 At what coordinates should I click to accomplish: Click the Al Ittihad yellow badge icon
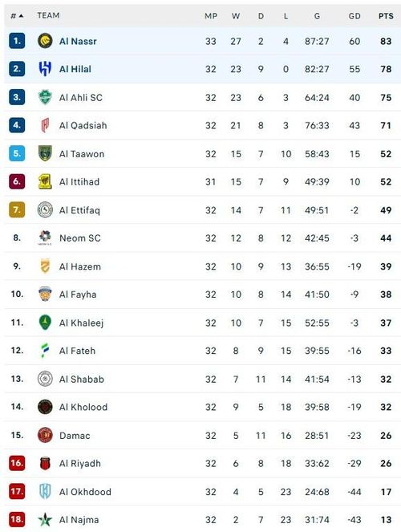click(45, 181)
